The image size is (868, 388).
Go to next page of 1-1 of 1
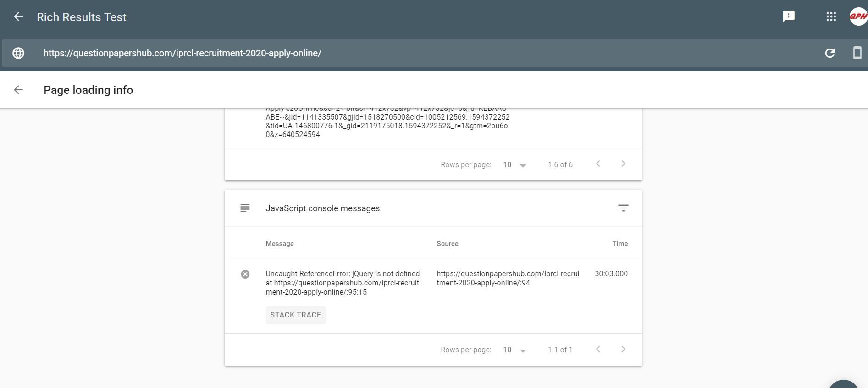pyautogui.click(x=623, y=350)
